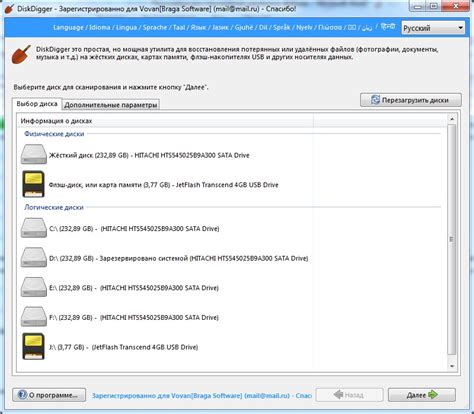Open the Русский language dropdown
Screen dimensions: 474x414
pyautogui.click(x=433, y=28)
